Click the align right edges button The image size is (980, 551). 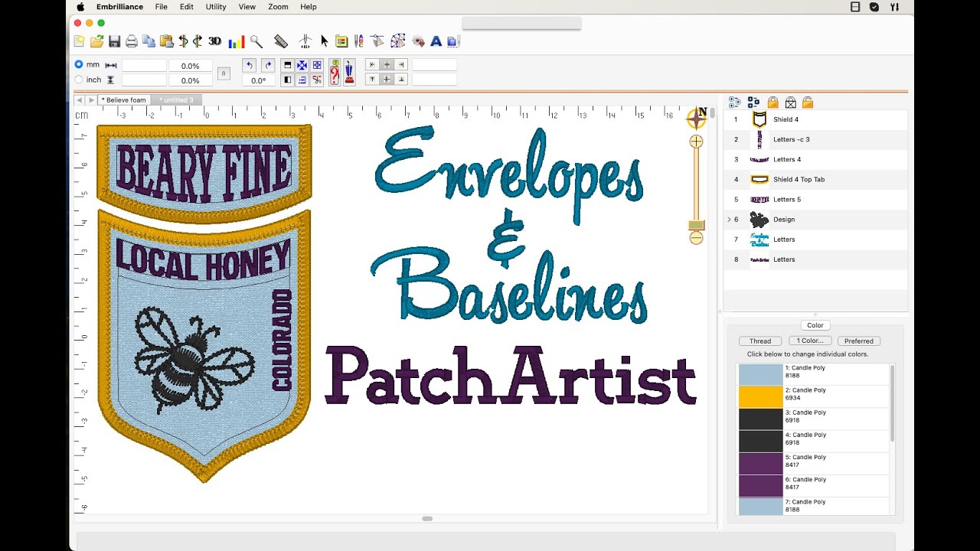[401, 65]
